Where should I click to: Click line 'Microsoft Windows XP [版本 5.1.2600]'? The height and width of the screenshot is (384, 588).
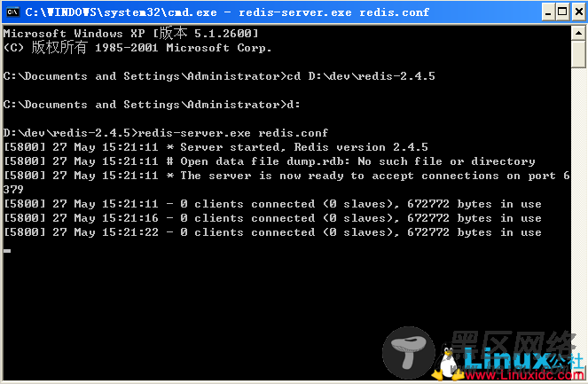point(131,34)
